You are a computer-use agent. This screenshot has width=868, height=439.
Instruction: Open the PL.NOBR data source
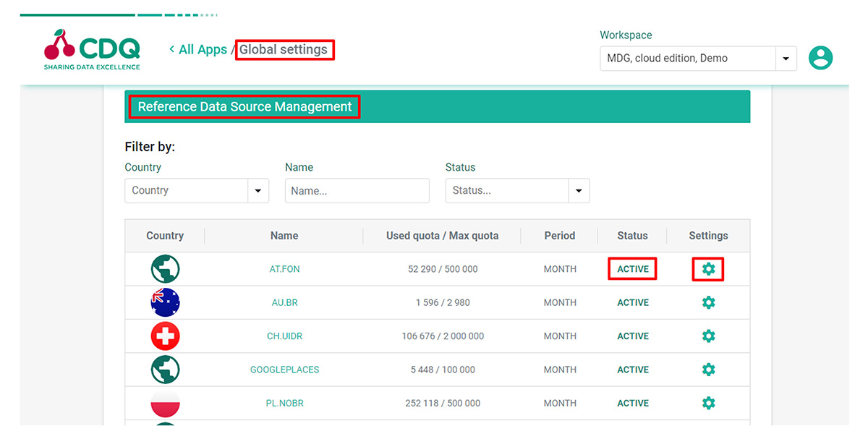click(x=284, y=403)
